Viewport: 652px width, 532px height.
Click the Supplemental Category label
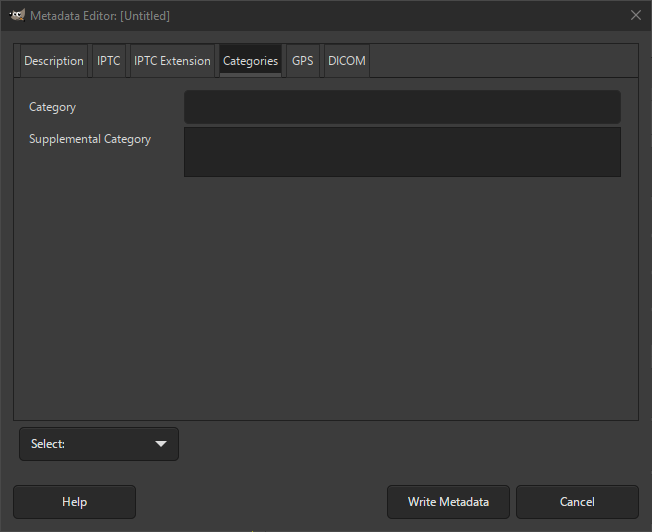pyautogui.click(x=90, y=139)
